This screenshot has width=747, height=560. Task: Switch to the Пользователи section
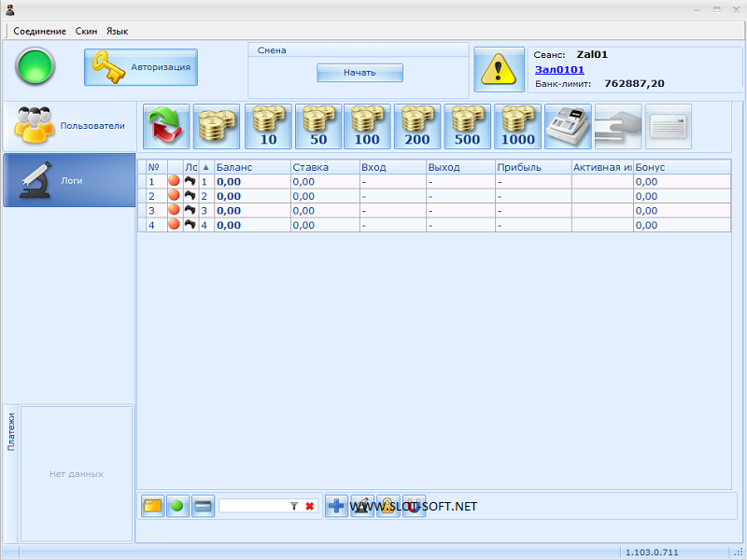point(69,126)
